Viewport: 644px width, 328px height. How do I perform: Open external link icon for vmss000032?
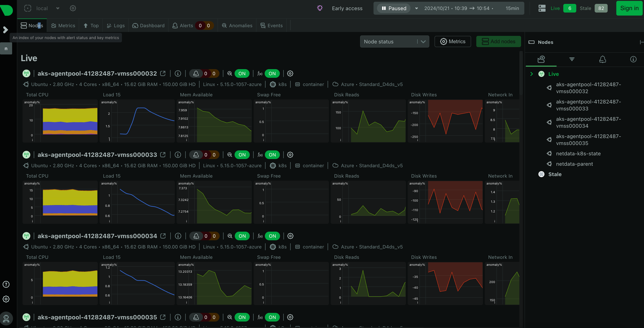[163, 73]
